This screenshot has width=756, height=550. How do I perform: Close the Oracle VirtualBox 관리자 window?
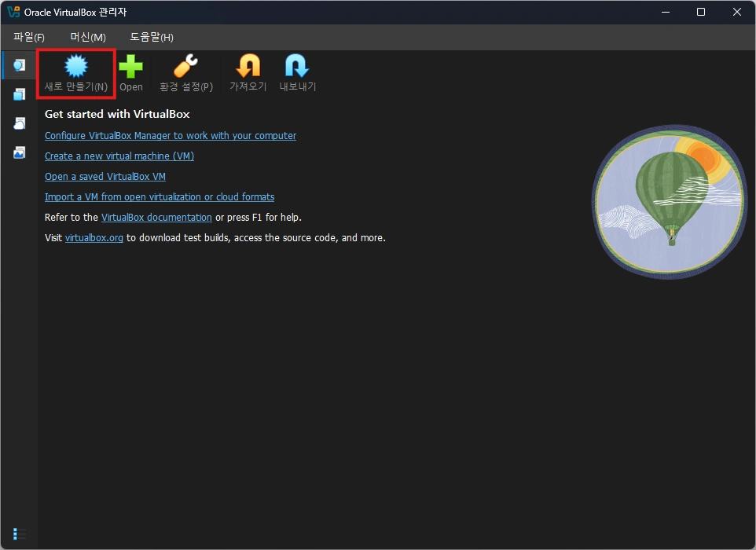click(736, 12)
